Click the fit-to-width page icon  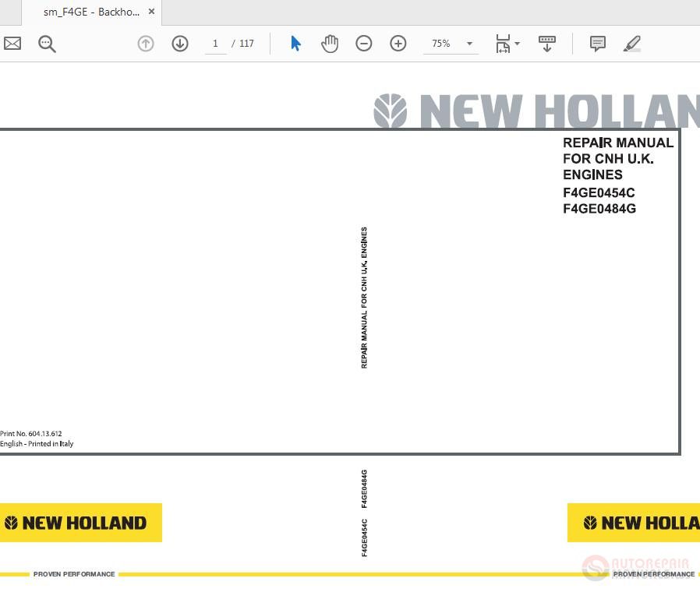[x=504, y=44]
